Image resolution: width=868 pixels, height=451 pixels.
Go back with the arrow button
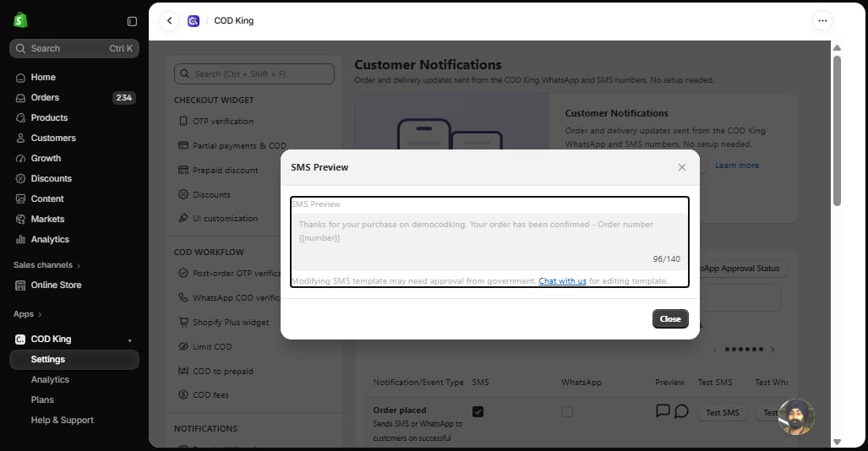[169, 21]
